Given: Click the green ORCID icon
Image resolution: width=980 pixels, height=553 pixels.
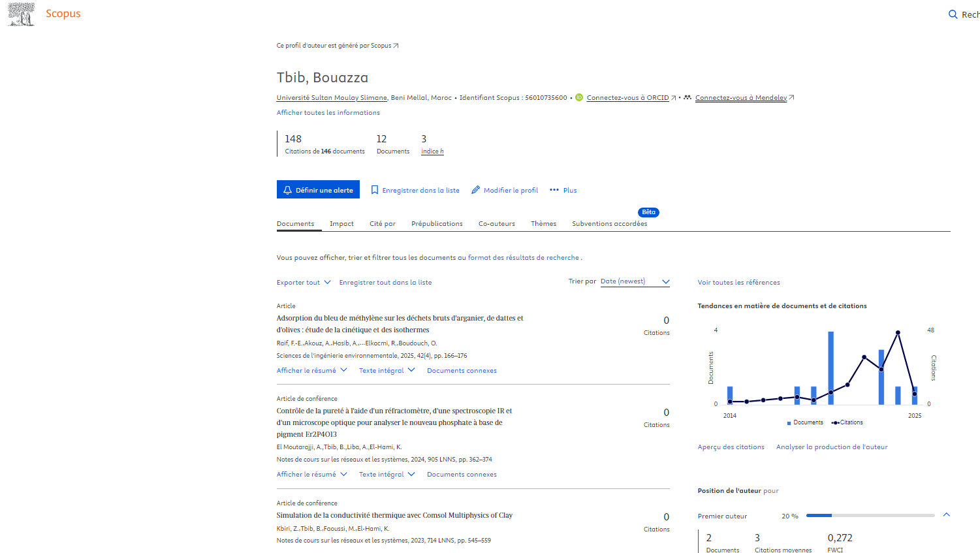Looking at the screenshot, I should coord(579,98).
